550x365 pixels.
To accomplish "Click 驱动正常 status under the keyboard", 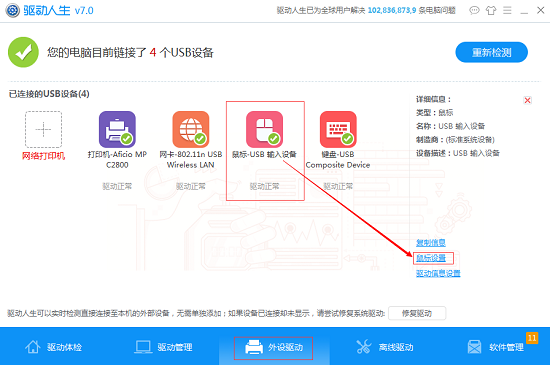I will [x=338, y=186].
